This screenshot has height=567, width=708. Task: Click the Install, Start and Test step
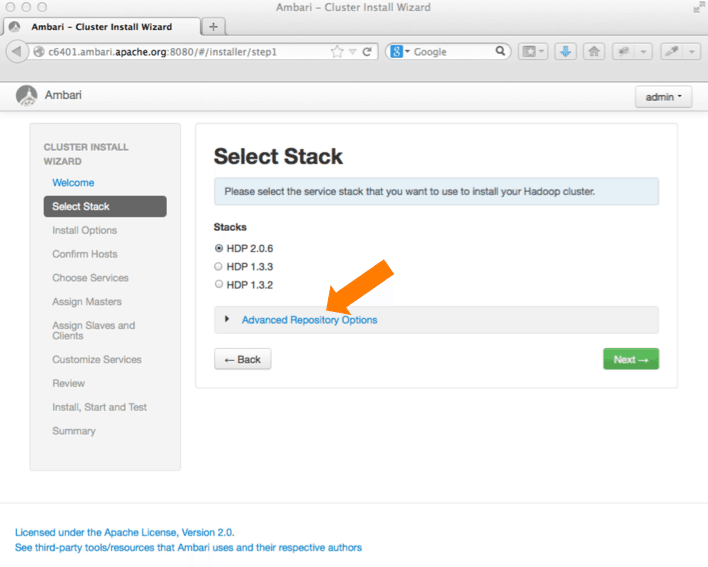click(99, 407)
